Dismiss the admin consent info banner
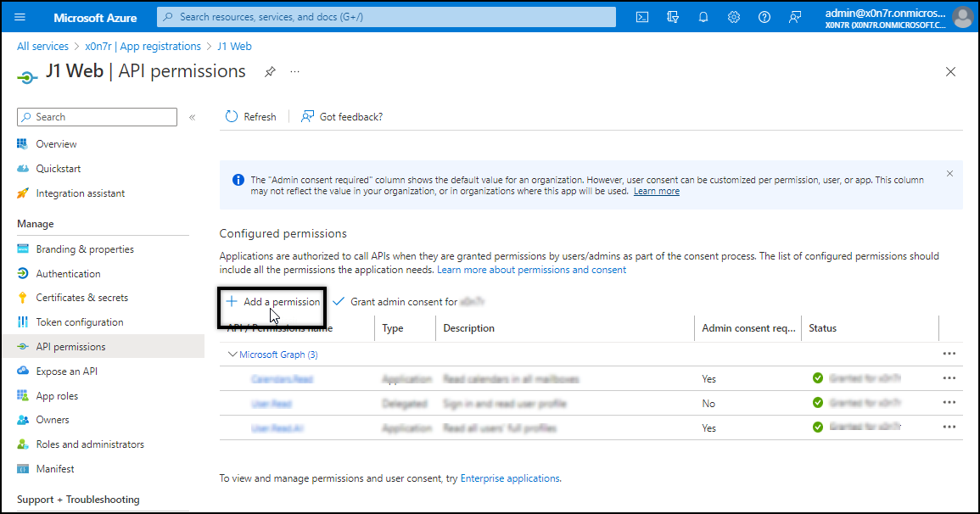The height and width of the screenshot is (514, 980). tap(949, 173)
